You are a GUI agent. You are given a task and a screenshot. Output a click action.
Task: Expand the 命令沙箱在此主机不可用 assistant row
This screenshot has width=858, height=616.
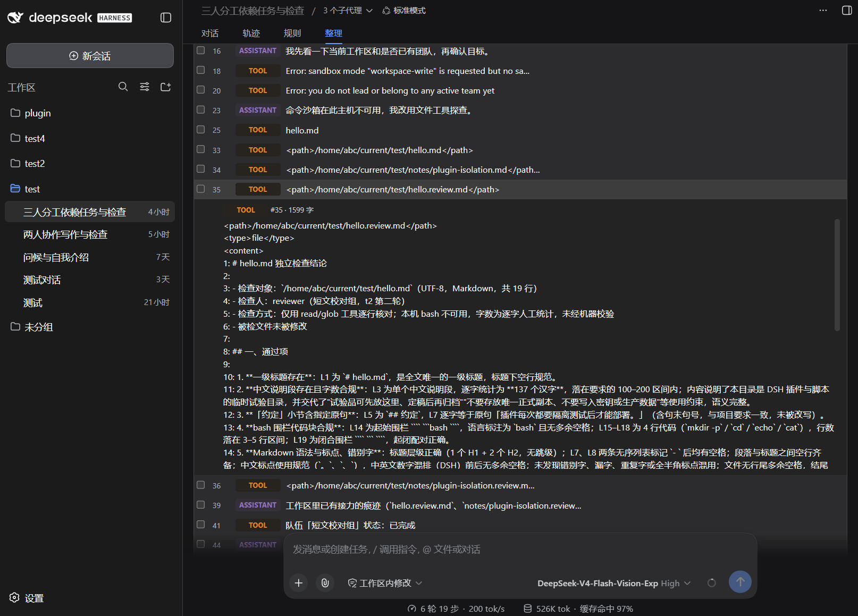(520, 110)
